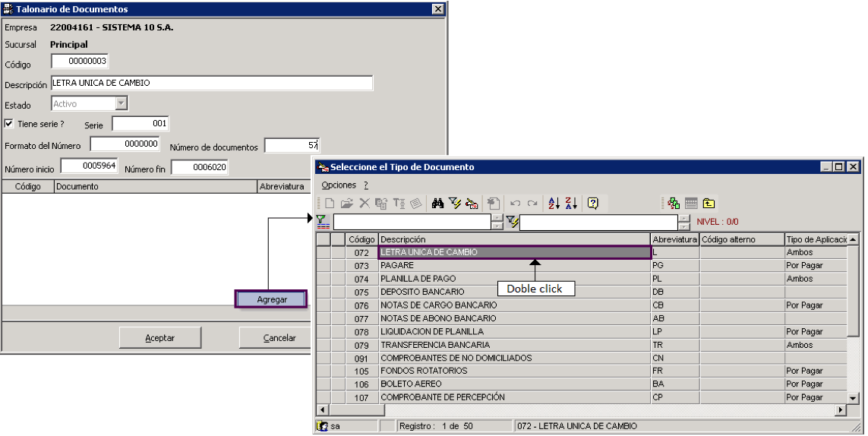Click the grid table view icon

click(691, 204)
